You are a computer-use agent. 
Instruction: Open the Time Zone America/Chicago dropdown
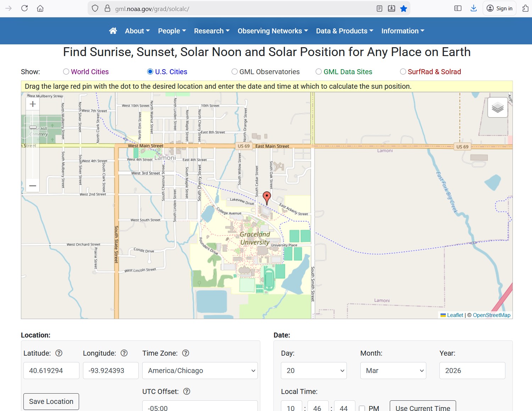200,371
